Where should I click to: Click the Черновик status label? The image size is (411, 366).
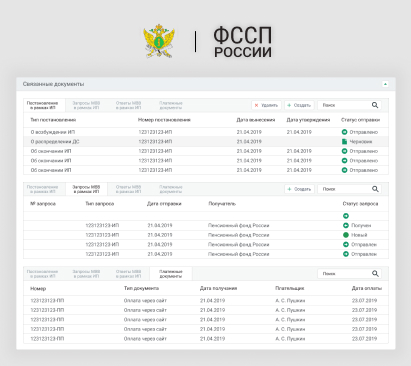pos(361,142)
